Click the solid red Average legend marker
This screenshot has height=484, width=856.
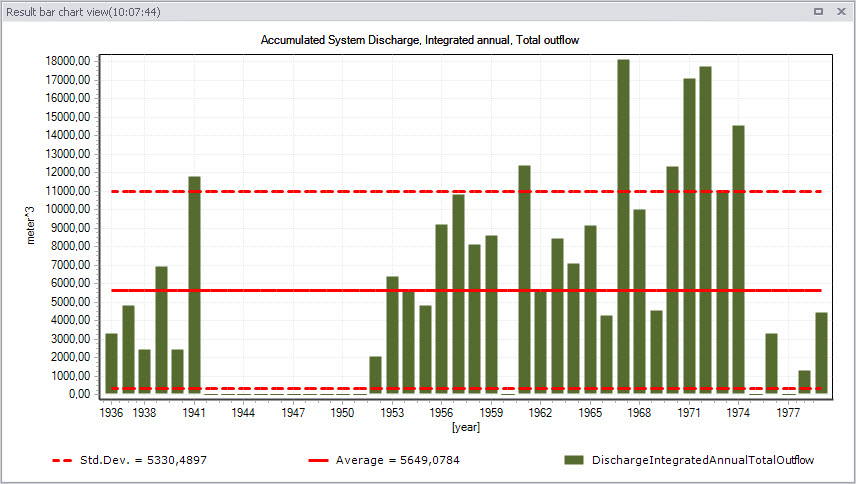[x=318, y=461]
